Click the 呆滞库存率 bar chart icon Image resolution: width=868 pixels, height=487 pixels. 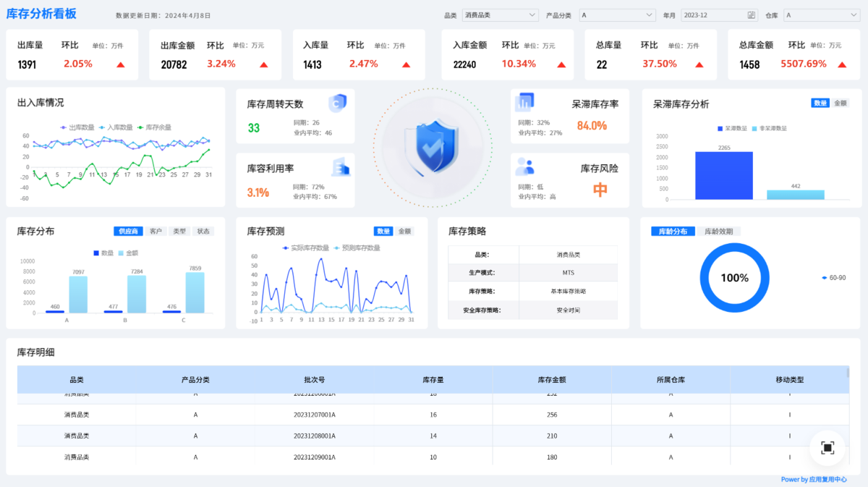click(525, 103)
